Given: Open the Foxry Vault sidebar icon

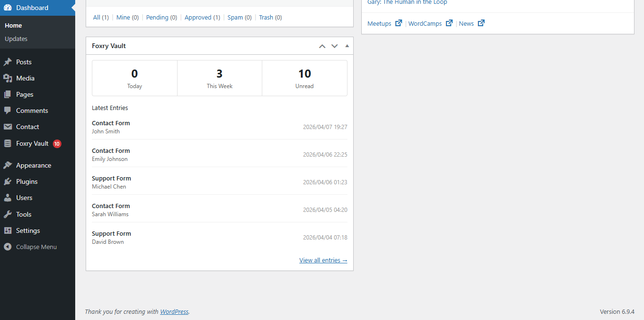Looking at the screenshot, I should coord(8,143).
